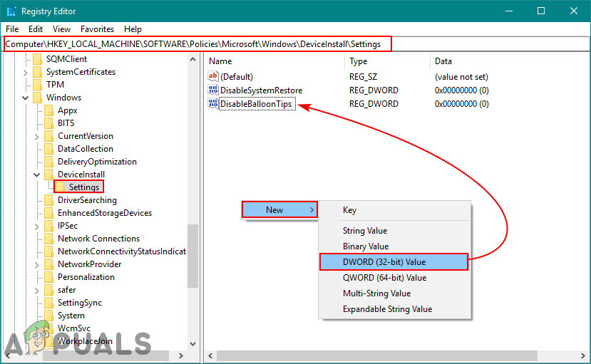This screenshot has width=591, height=364.
Task: Expand the NetworkProvider key
Action: click(x=36, y=264)
